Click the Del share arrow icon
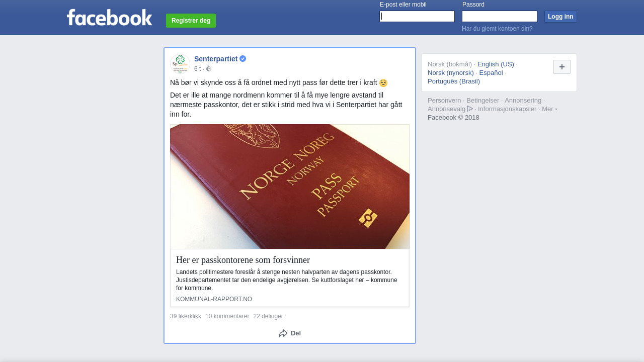 tap(283, 333)
